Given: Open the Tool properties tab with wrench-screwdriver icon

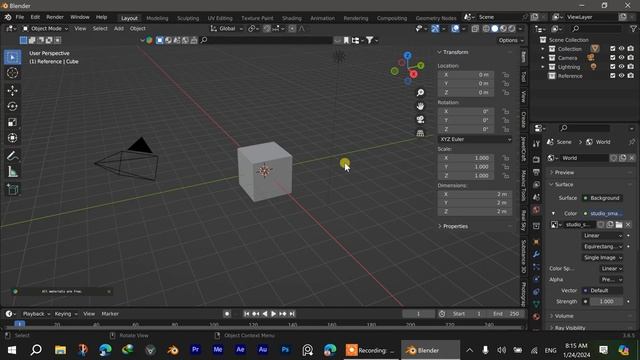Looking at the screenshot, I should point(536,144).
